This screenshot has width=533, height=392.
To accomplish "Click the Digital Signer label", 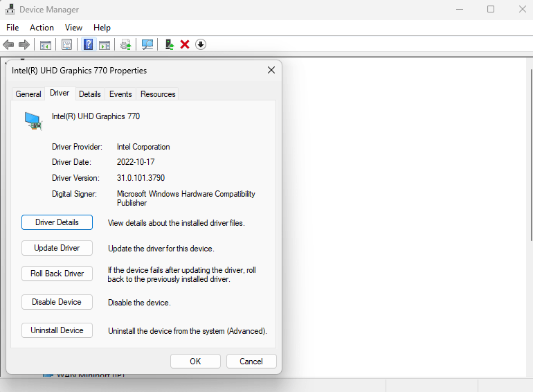I will [74, 194].
